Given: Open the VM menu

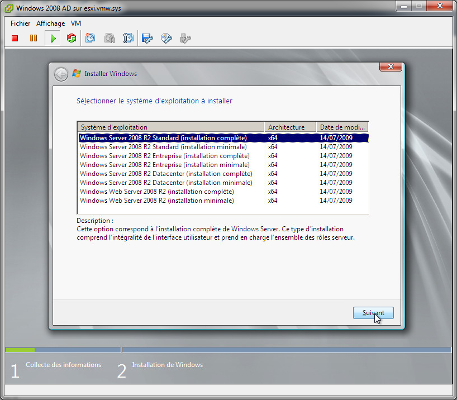Looking at the screenshot, I should [76, 24].
